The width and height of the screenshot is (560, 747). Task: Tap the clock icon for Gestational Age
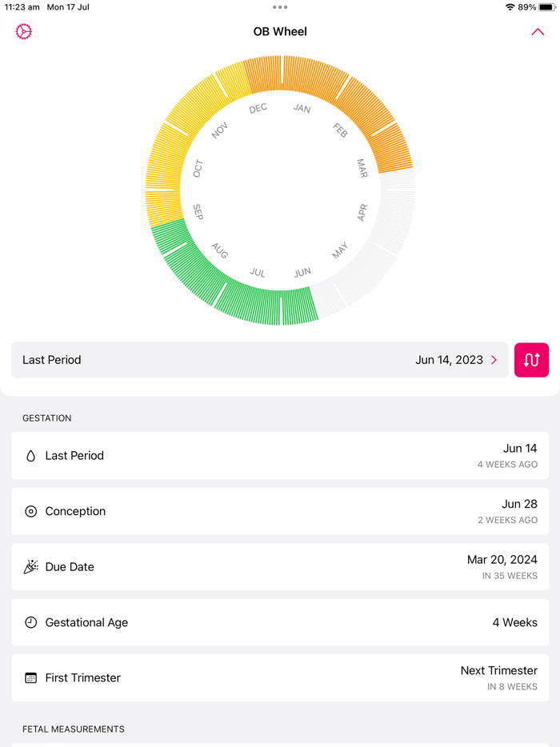point(30,622)
